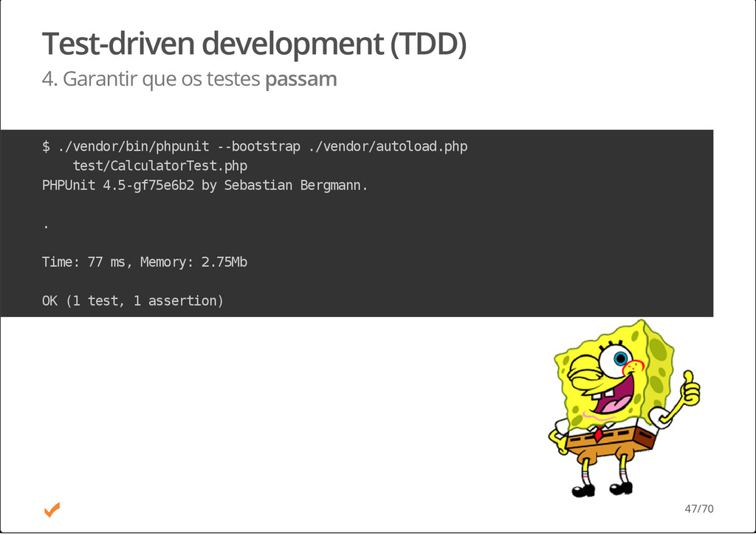
Task: Click the title Test-driven development (TDD)
Action: point(254,44)
